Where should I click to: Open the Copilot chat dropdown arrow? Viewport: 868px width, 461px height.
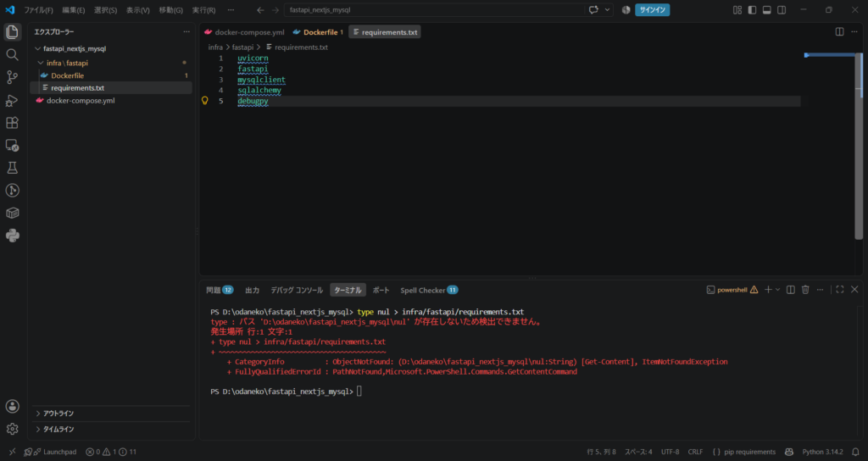(x=607, y=10)
